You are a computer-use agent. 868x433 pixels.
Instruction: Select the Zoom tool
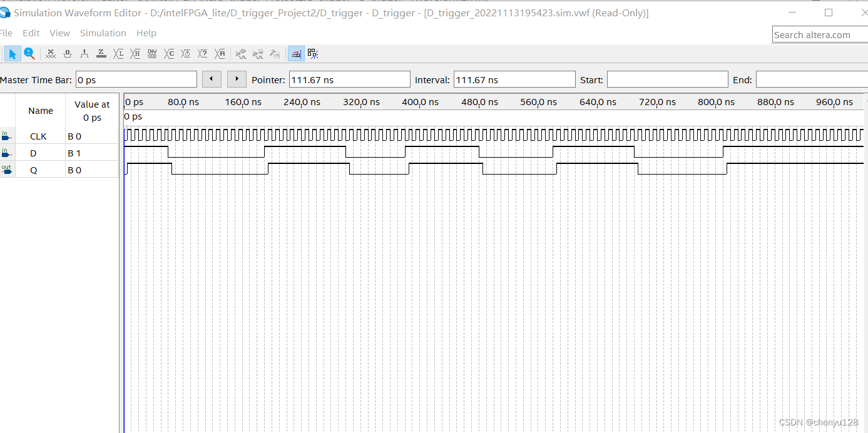tap(29, 54)
